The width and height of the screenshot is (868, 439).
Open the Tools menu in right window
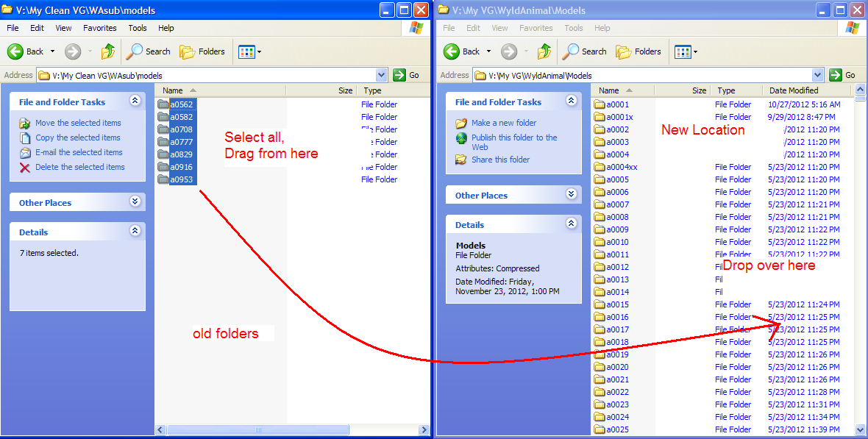point(574,28)
